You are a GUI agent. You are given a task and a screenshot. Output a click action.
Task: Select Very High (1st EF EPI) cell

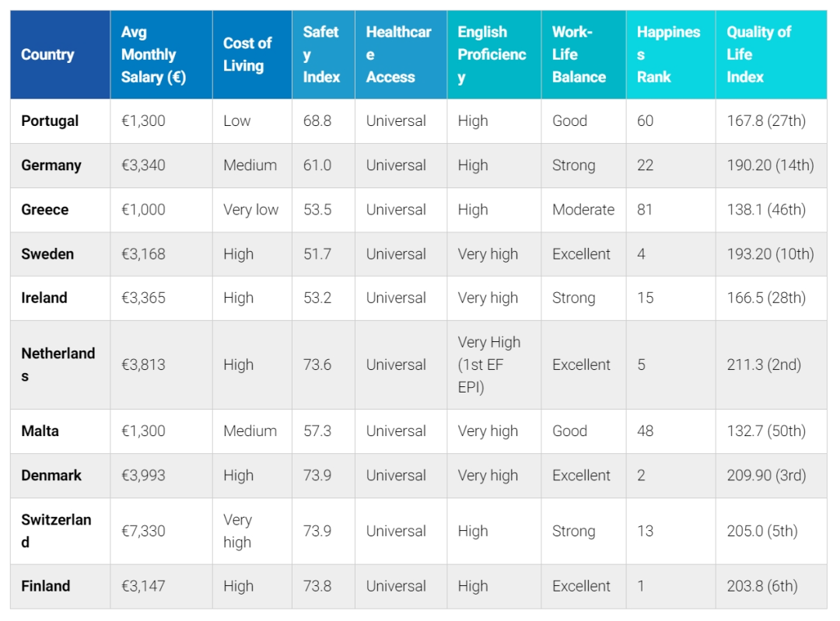pyautogui.click(x=494, y=365)
